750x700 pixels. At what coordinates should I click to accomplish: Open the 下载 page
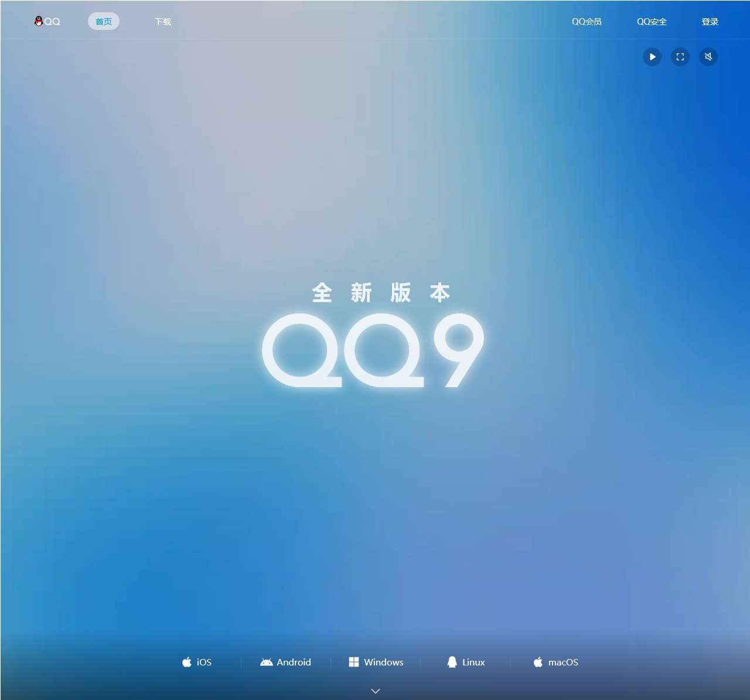[163, 22]
